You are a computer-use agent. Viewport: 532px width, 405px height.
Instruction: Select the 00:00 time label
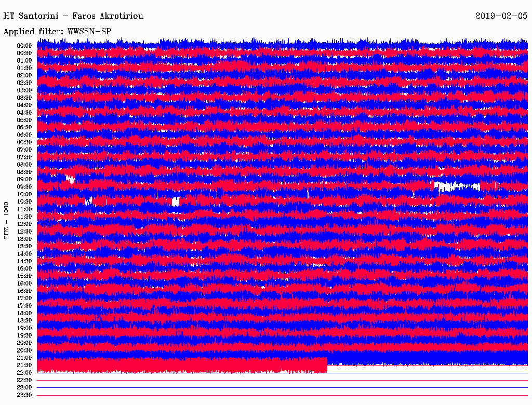24,46
